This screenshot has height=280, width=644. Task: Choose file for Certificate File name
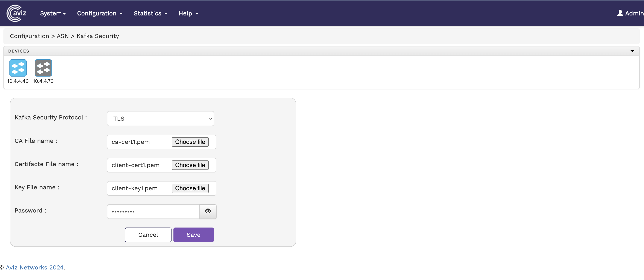click(x=190, y=165)
